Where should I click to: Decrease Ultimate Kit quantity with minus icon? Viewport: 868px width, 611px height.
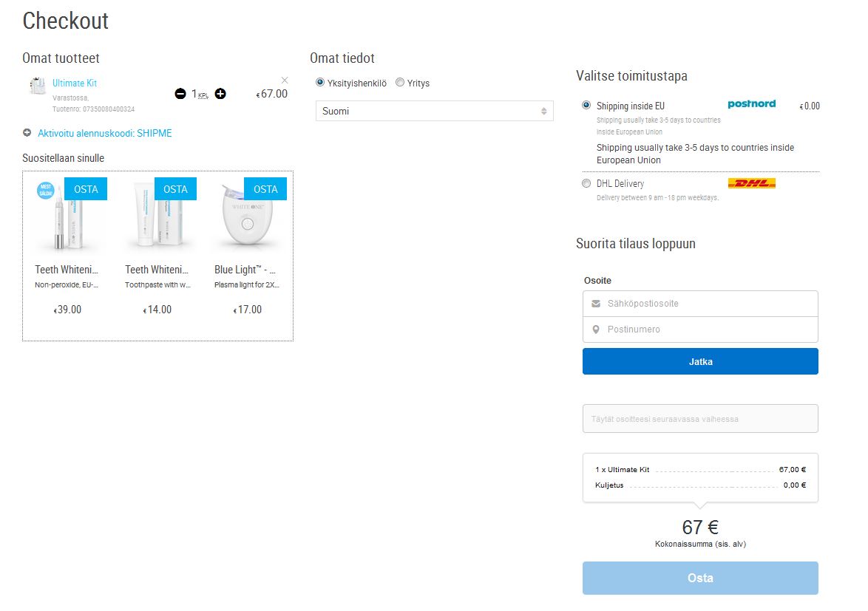(180, 94)
